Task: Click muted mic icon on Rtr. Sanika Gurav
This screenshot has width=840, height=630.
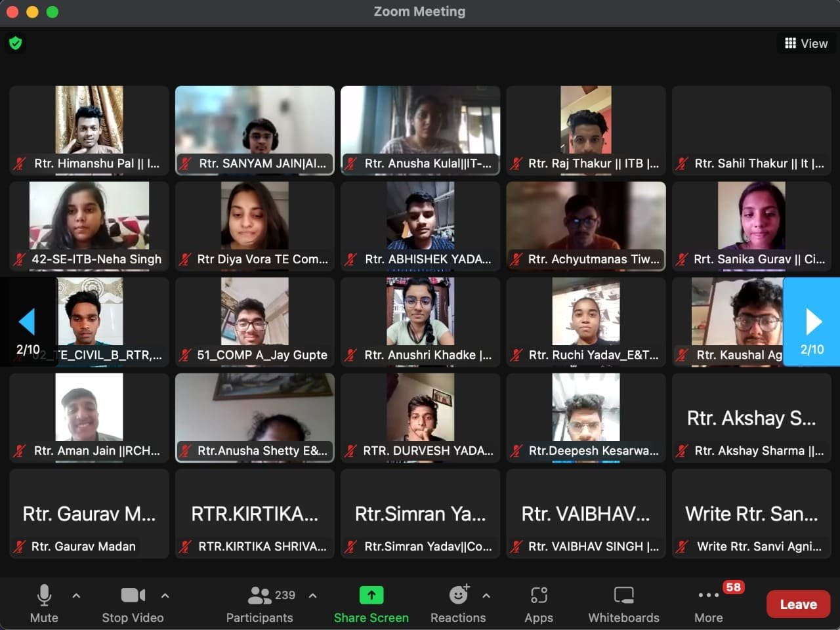Action: pyautogui.click(x=683, y=259)
